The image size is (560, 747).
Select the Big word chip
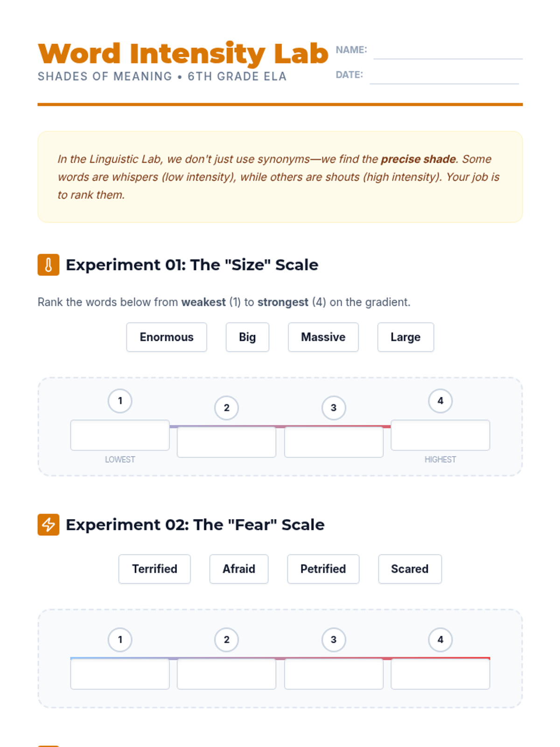click(x=247, y=337)
